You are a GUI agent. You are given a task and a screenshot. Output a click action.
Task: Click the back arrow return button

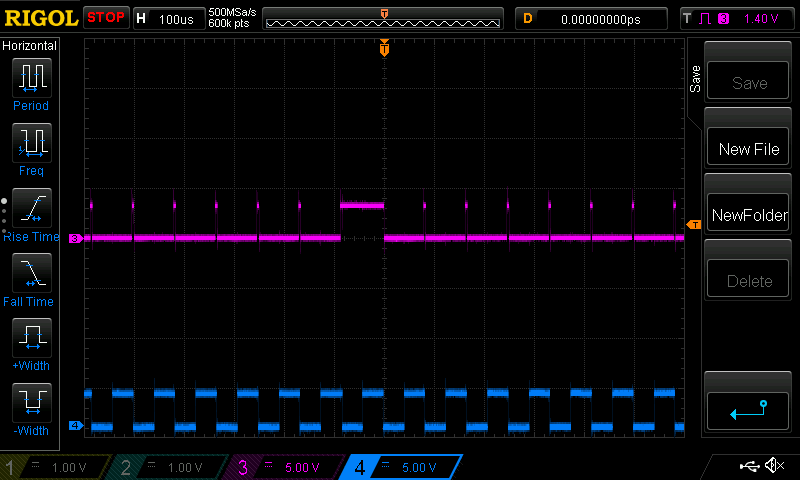click(x=748, y=411)
